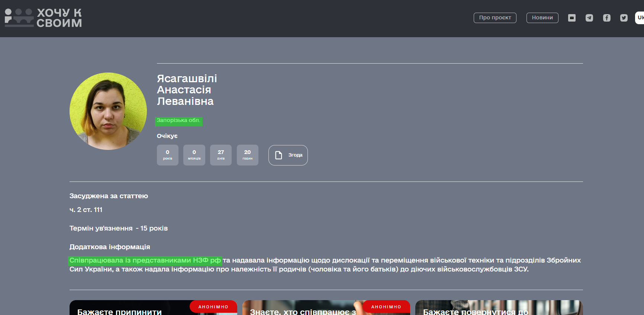The height and width of the screenshot is (315, 644).
Task: Click the Twitter bird icon
Action: click(x=624, y=18)
